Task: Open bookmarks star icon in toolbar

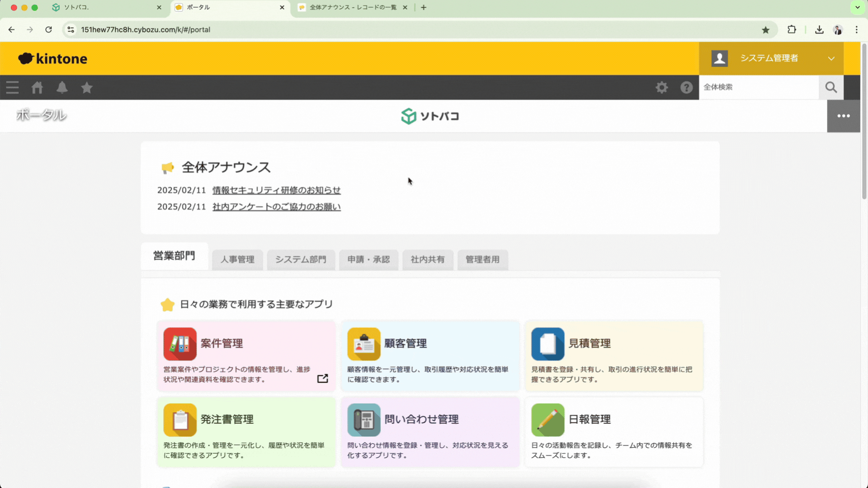Action: pos(87,88)
